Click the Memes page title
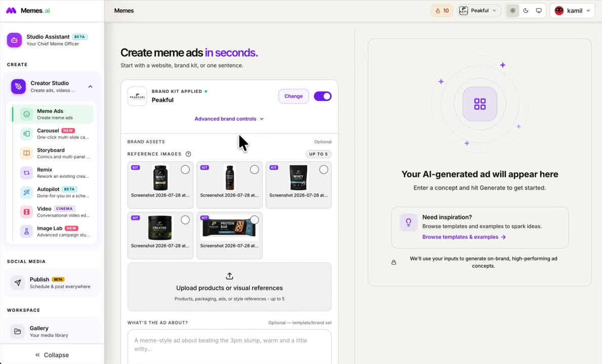 pos(124,11)
